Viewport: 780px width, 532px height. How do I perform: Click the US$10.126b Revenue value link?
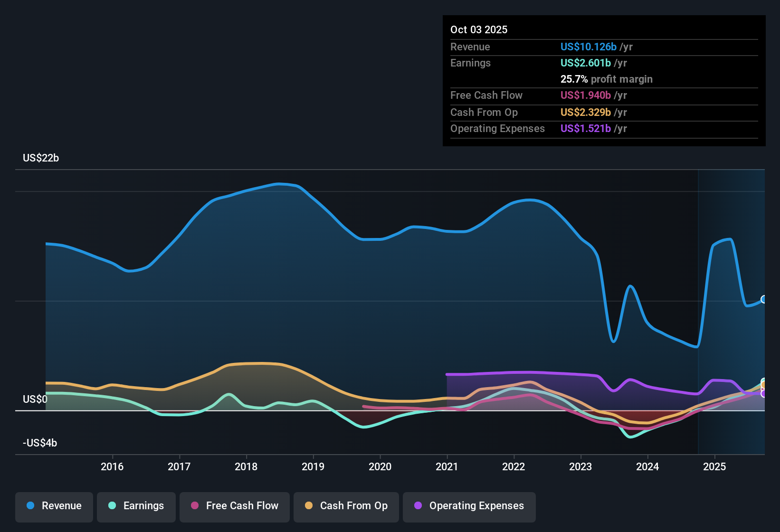[x=588, y=47]
